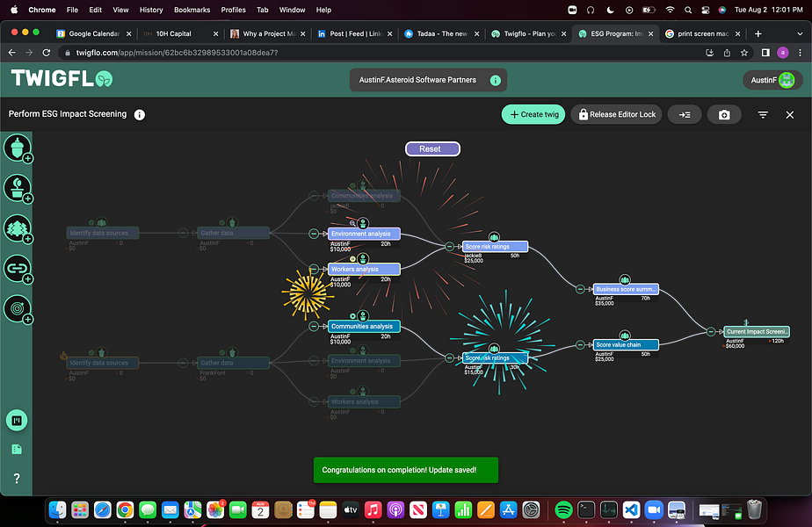812x527 pixels.
Task: Open the filter list icon
Action: [763, 115]
